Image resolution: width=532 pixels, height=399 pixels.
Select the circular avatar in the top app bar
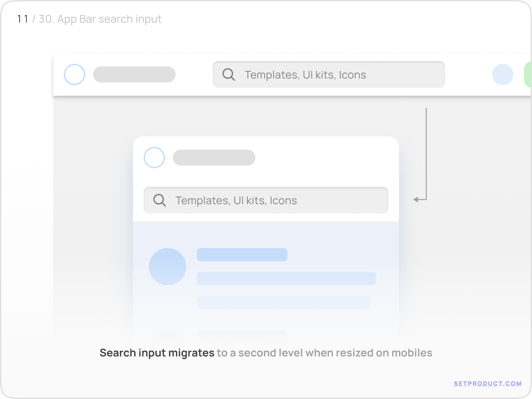pyautogui.click(x=74, y=74)
